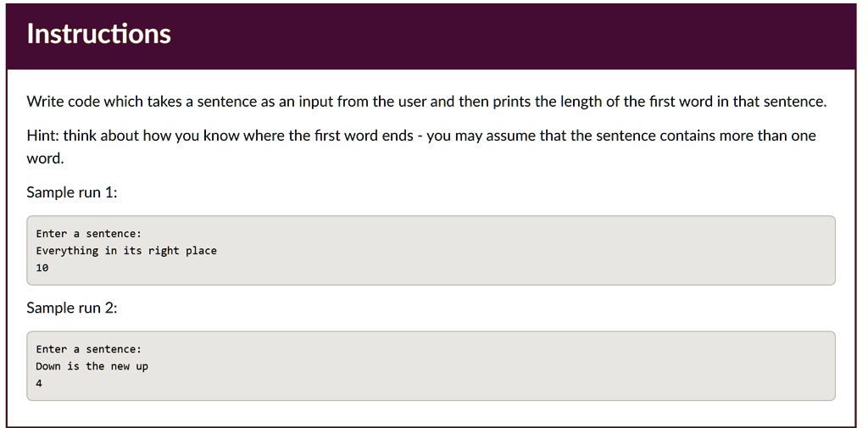Screen dimensions: 868x428
Task: Click the Instructions header title
Action: [98, 33]
